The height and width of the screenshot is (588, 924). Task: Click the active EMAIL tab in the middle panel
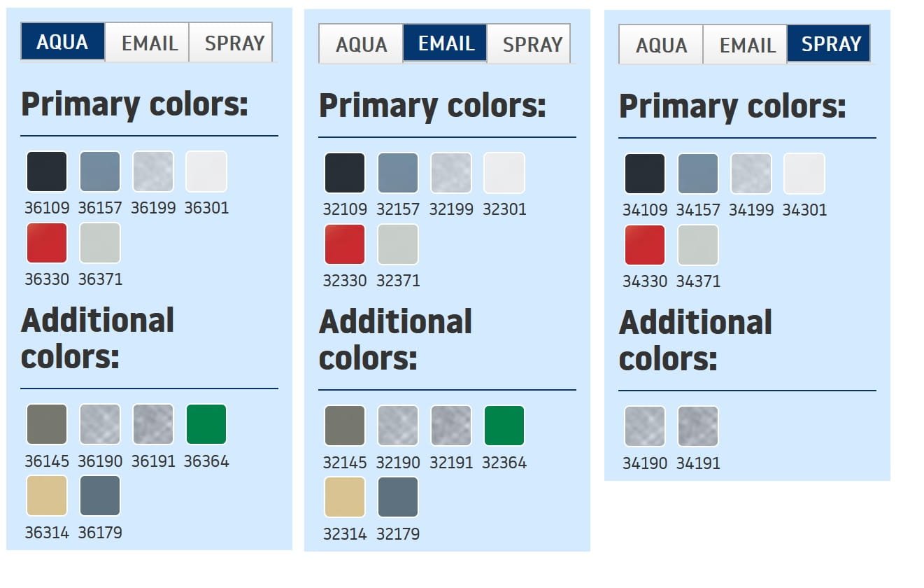(446, 43)
